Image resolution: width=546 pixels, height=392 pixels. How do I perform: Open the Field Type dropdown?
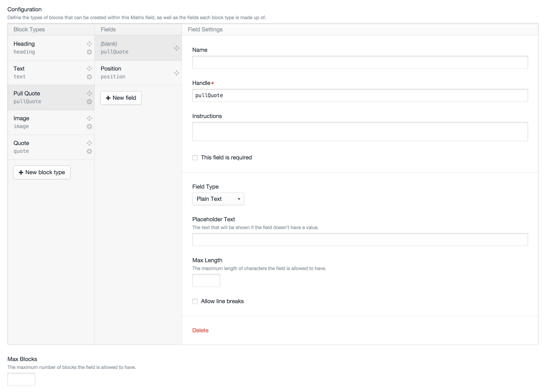click(x=218, y=199)
